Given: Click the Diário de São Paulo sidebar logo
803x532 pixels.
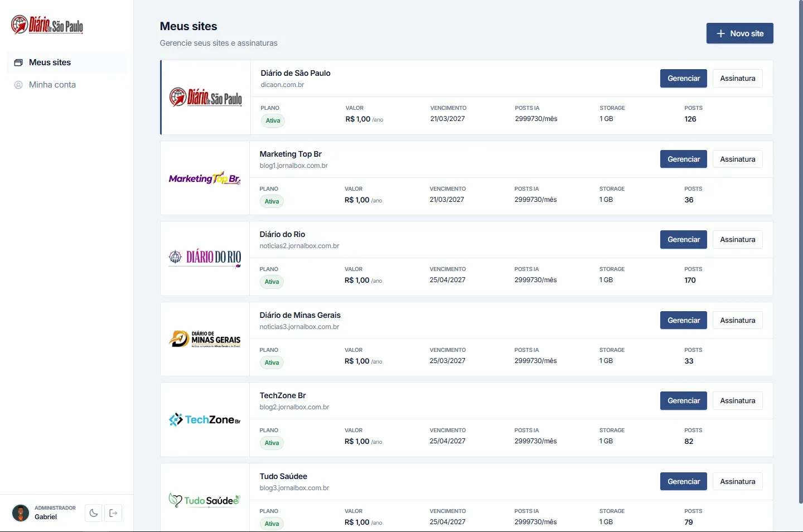Looking at the screenshot, I should coord(47,25).
